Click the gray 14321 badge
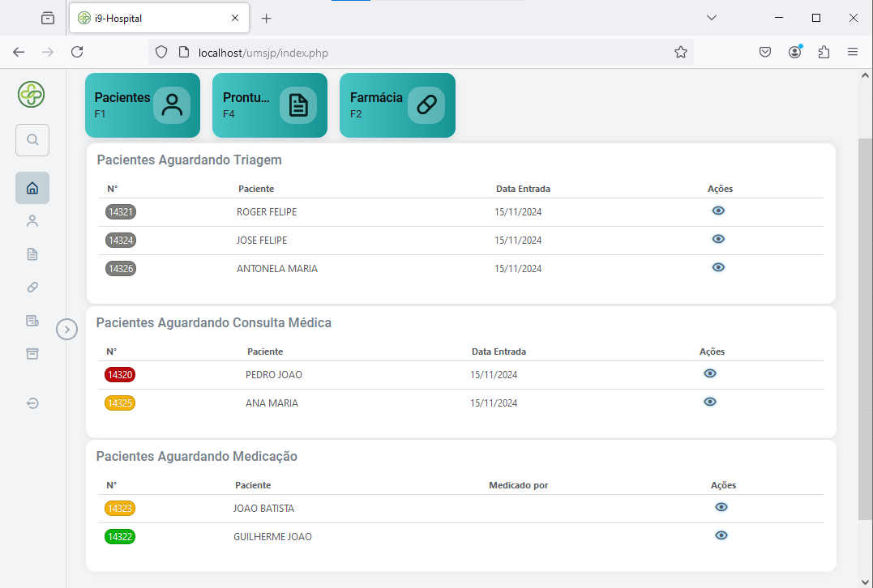873x588 pixels. tap(121, 212)
